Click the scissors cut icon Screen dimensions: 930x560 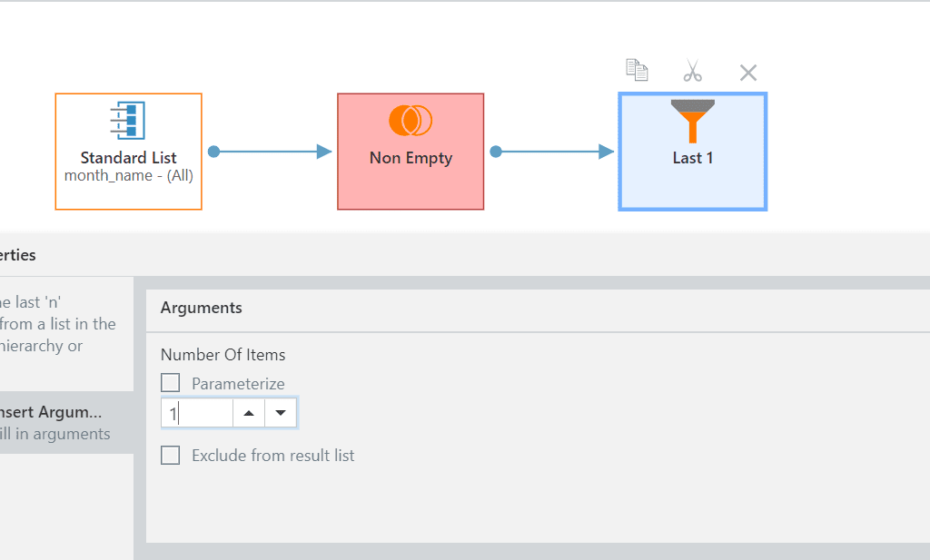pyautogui.click(x=693, y=72)
